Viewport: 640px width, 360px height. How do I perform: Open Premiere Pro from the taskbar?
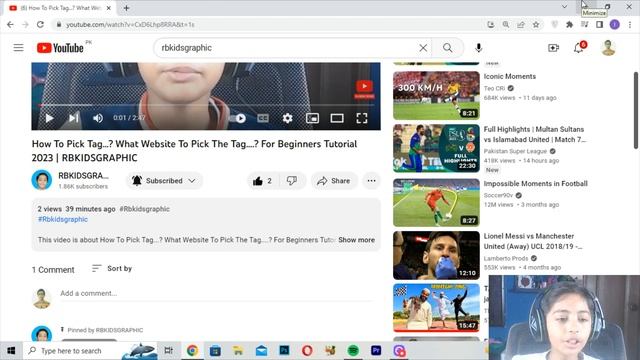coord(376,351)
